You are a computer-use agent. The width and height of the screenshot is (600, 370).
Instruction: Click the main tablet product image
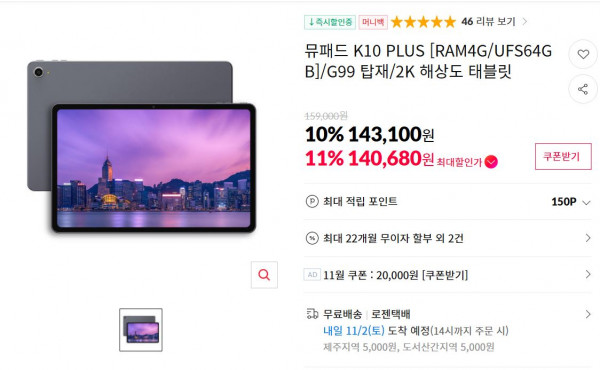(142, 147)
